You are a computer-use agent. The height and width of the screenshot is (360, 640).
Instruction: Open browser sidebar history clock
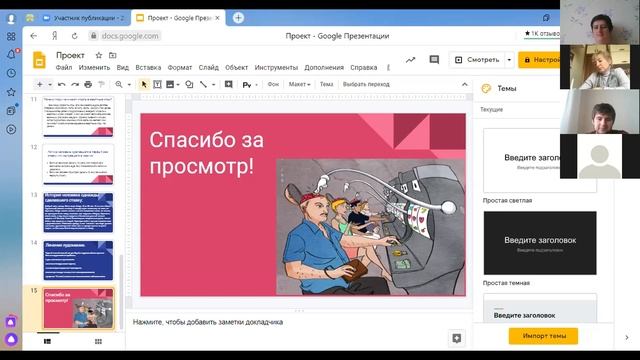[x=11, y=73]
